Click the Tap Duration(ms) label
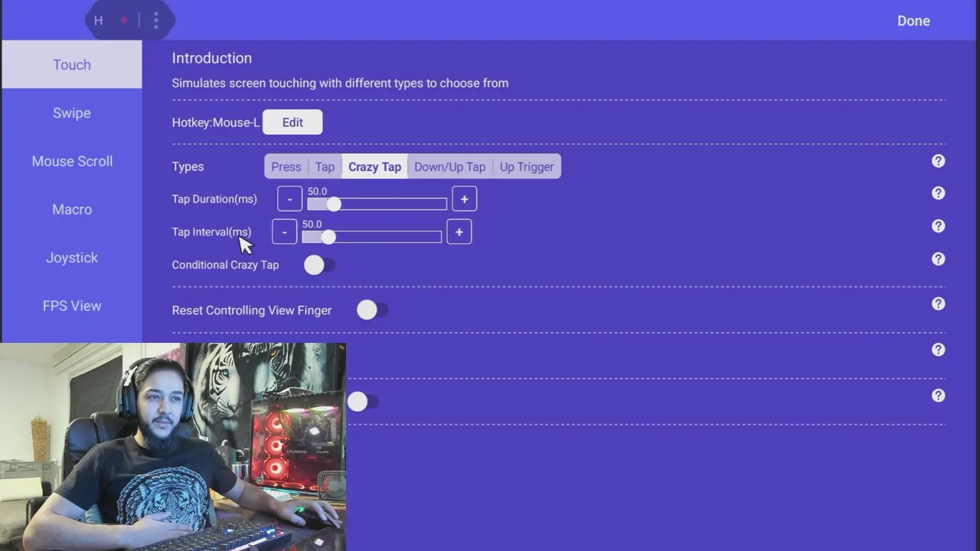 tap(214, 199)
